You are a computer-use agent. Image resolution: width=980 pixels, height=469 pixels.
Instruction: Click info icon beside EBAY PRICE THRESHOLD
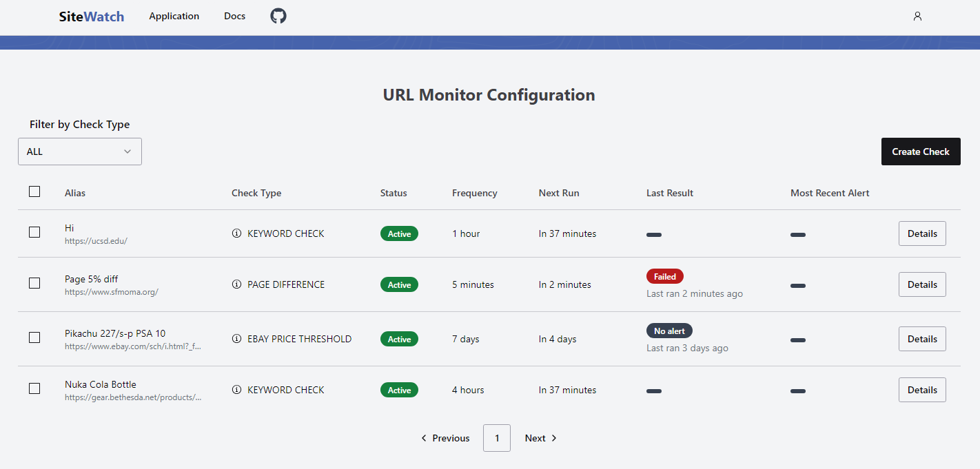(236, 339)
